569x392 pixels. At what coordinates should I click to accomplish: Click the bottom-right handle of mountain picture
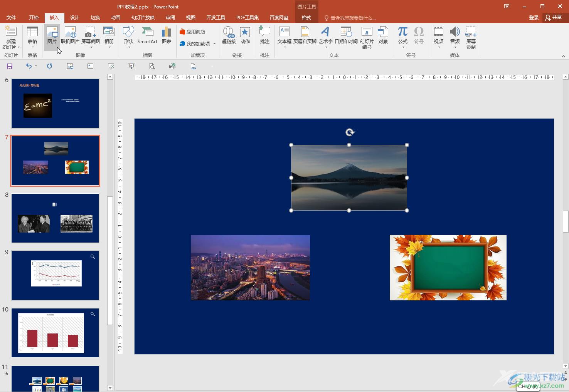pyautogui.click(x=407, y=210)
